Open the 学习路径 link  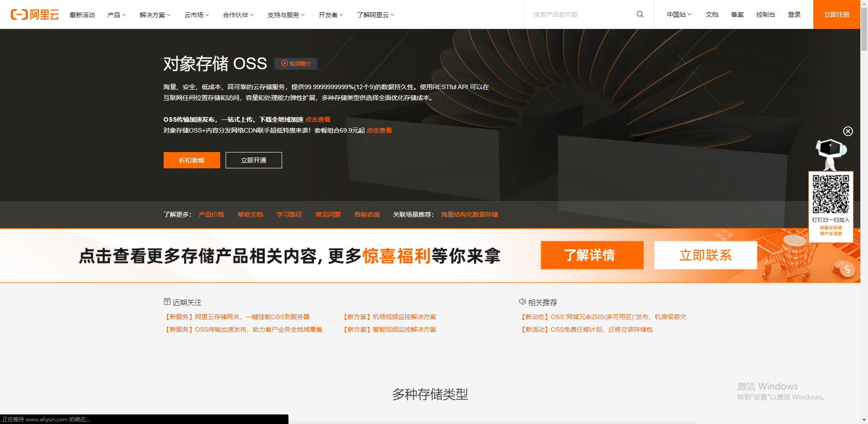coord(289,214)
